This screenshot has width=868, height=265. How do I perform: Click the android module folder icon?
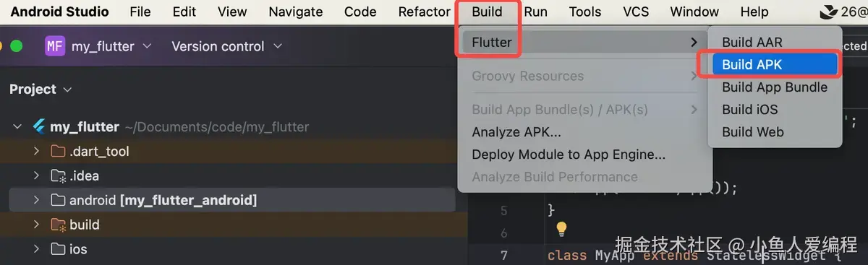click(x=59, y=200)
